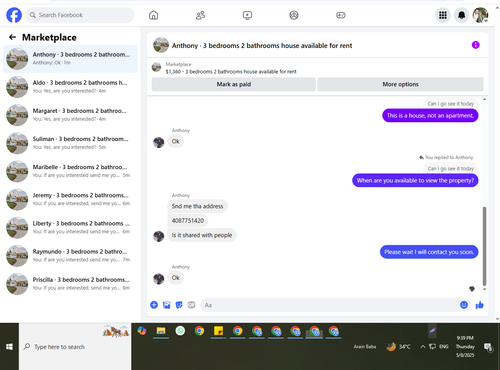This screenshot has height=370, width=500.
Task: Click the chat scroll down arrow
Action: click(x=484, y=289)
